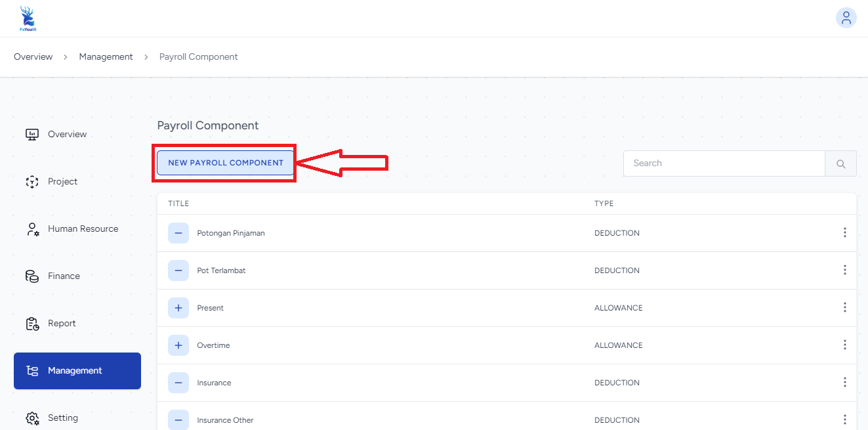
Task: Click the Overview breadcrumb link
Action: coord(33,57)
